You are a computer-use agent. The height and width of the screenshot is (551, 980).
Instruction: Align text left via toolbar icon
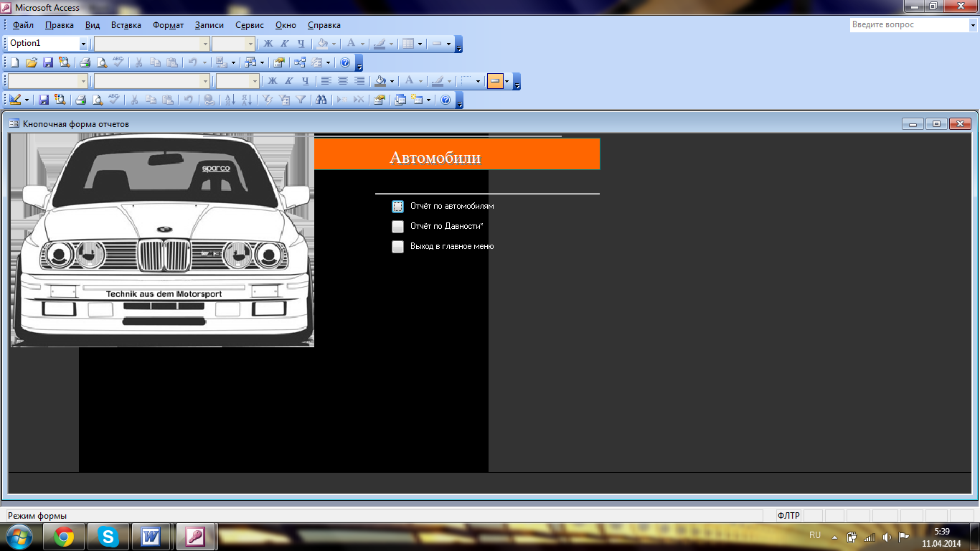coord(326,81)
